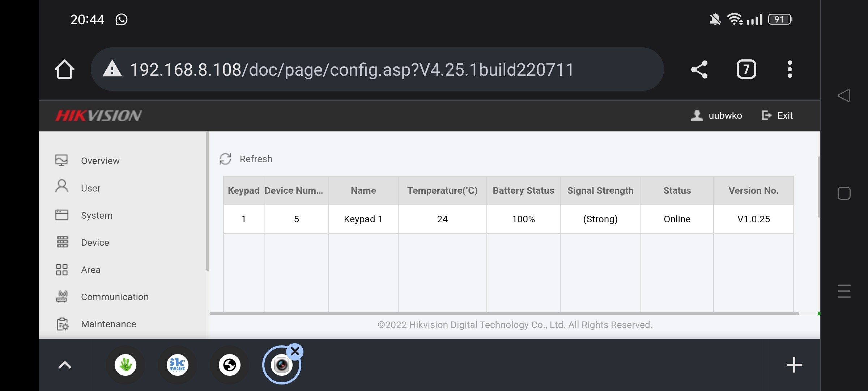Click the HIKVISION logo
Image resolution: width=868 pixels, height=391 pixels.
point(98,115)
